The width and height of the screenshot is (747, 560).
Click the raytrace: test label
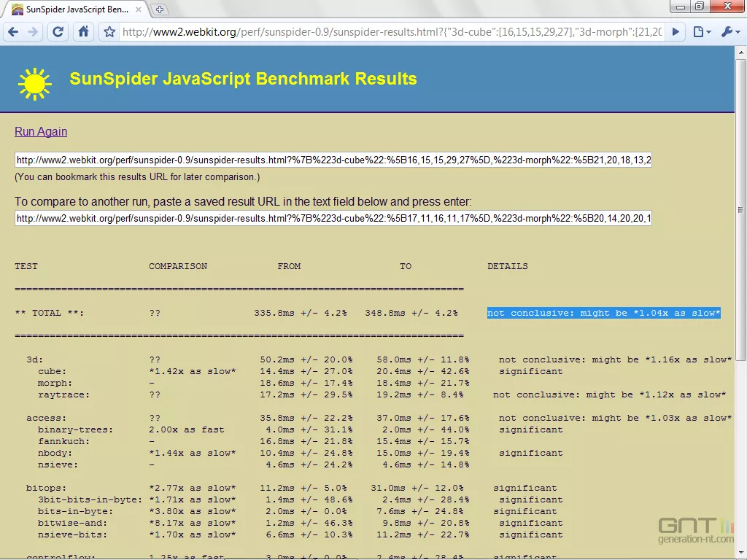click(64, 394)
